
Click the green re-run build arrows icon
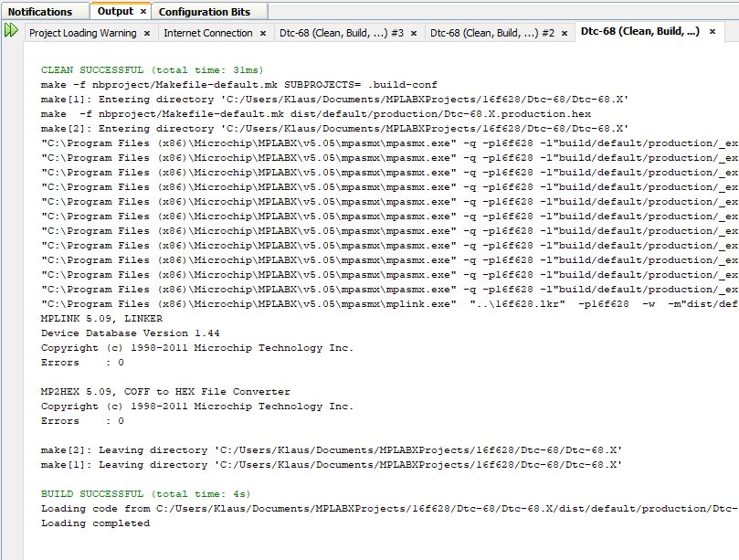click(x=11, y=31)
